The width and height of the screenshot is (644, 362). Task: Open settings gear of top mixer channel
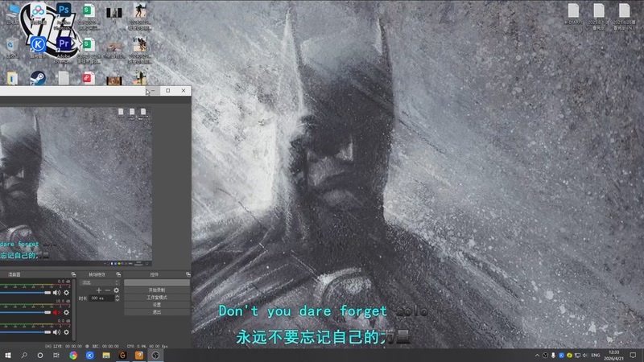click(67, 293)
